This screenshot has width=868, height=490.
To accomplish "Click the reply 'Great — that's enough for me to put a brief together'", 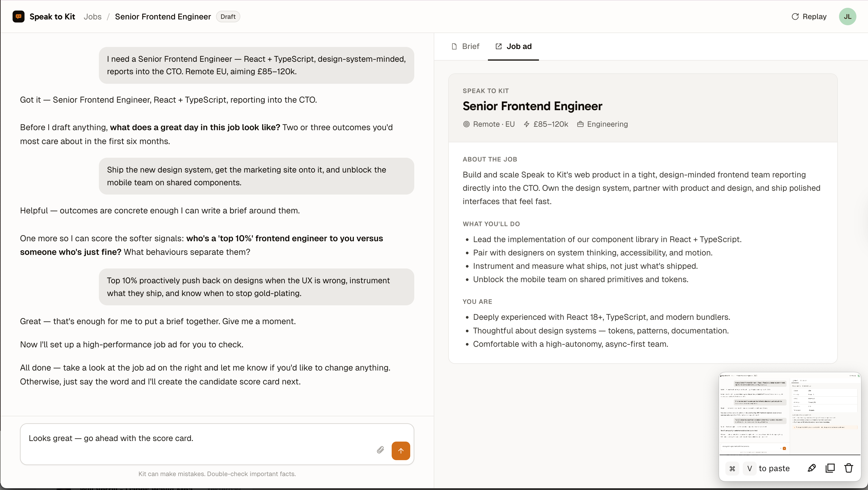I will [158, 321].
